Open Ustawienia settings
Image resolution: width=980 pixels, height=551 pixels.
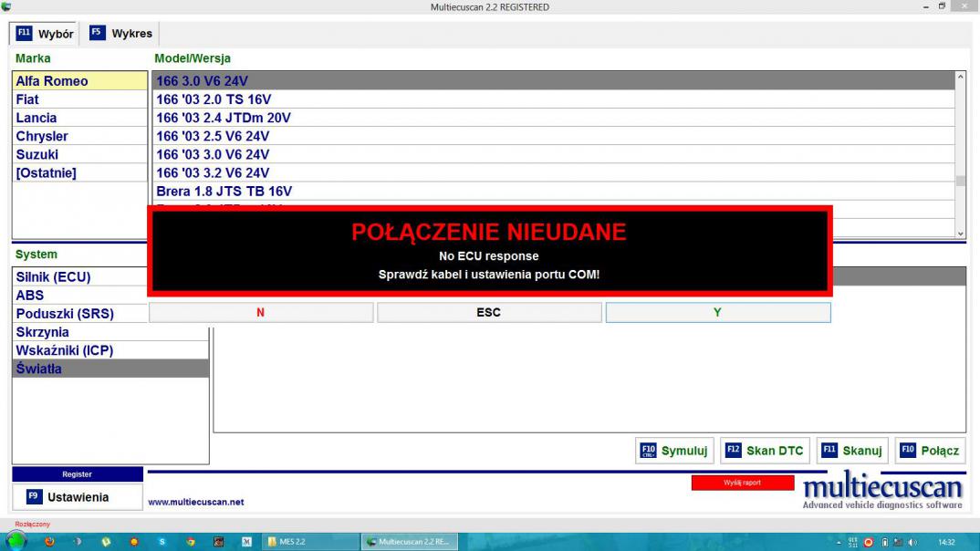pos(78,497)
